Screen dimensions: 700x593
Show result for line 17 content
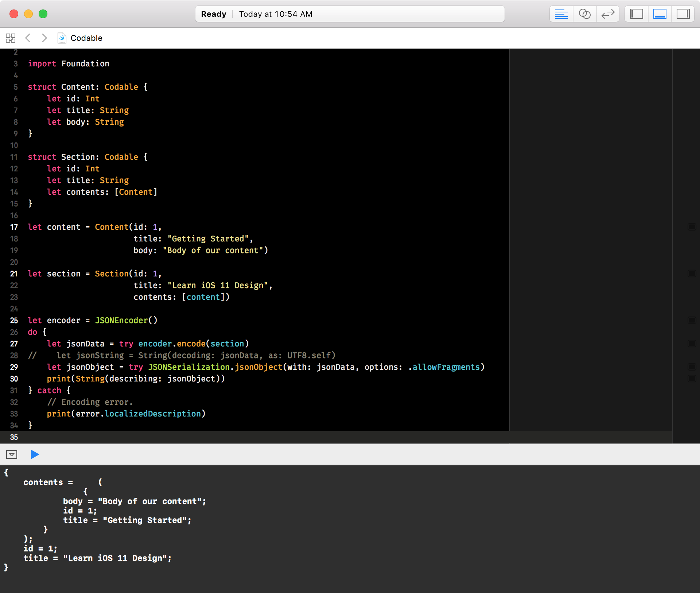692,227
